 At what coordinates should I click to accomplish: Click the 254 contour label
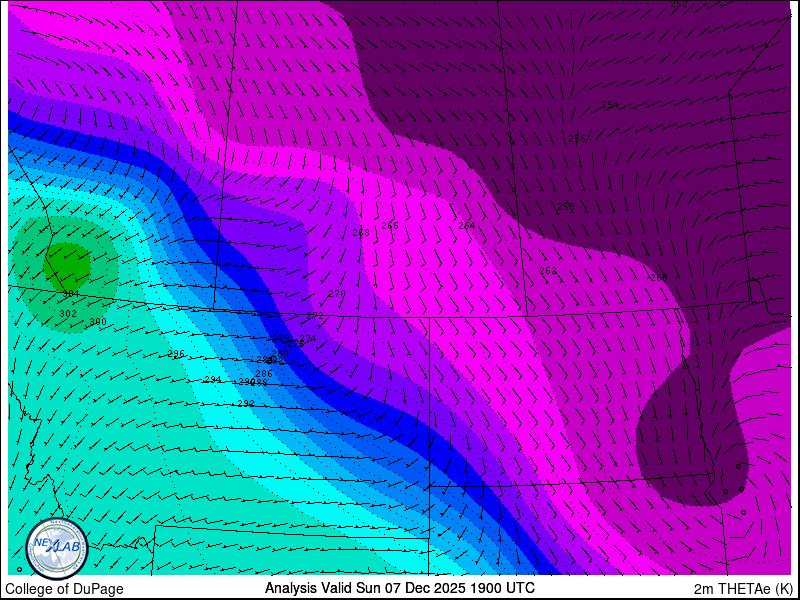610,105
